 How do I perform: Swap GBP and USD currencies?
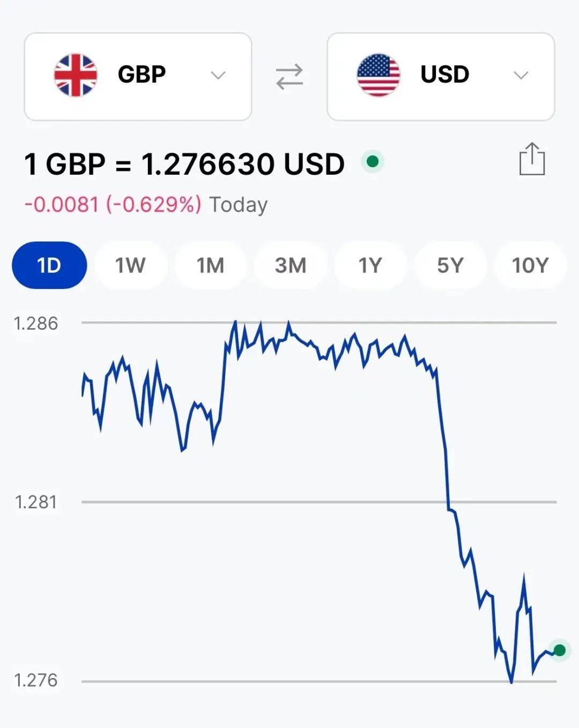289,77
